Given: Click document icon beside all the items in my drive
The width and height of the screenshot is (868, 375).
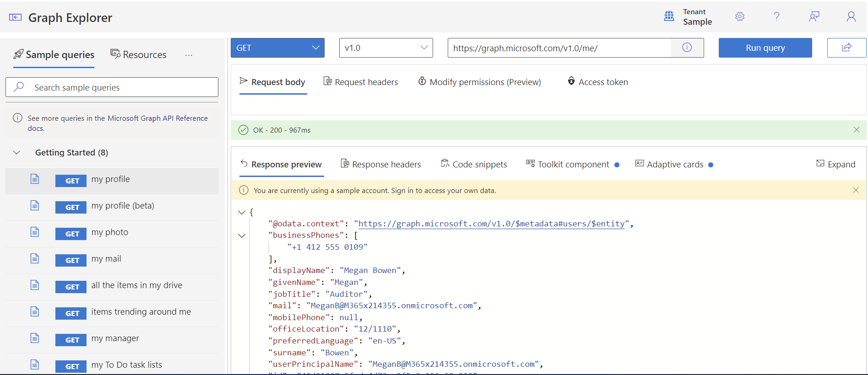Looking at the screenshot, I should tap(35, 285).
